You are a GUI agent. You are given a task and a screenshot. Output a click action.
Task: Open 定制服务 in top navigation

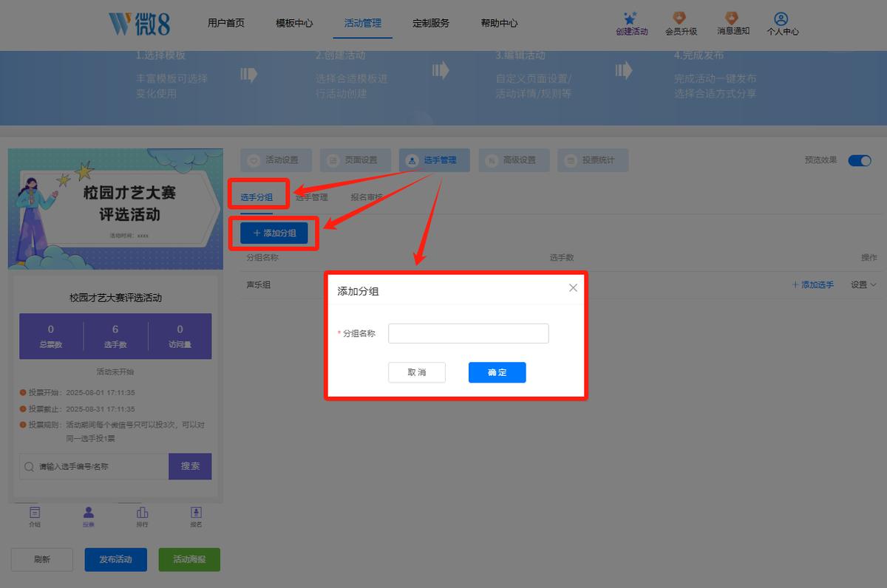pos(431,23)
